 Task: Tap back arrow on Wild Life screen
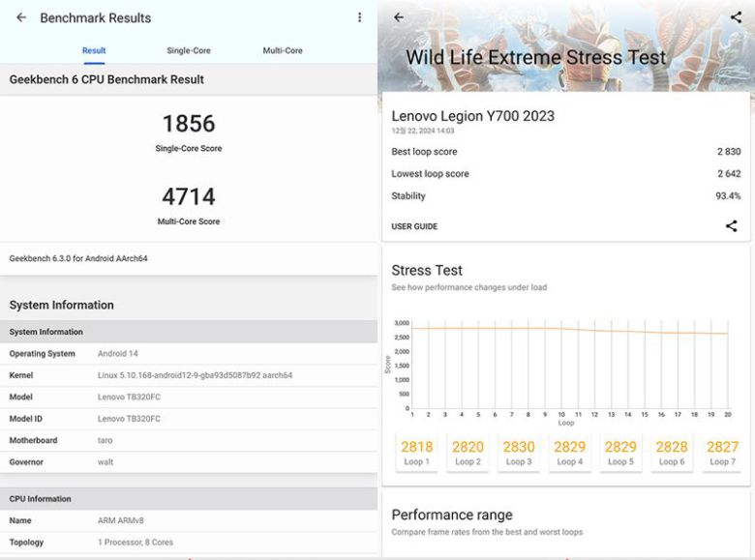point(399,17)
